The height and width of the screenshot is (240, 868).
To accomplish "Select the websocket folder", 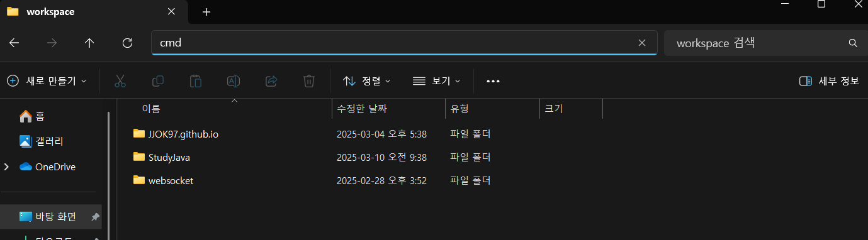I will (x=171, y=180).
